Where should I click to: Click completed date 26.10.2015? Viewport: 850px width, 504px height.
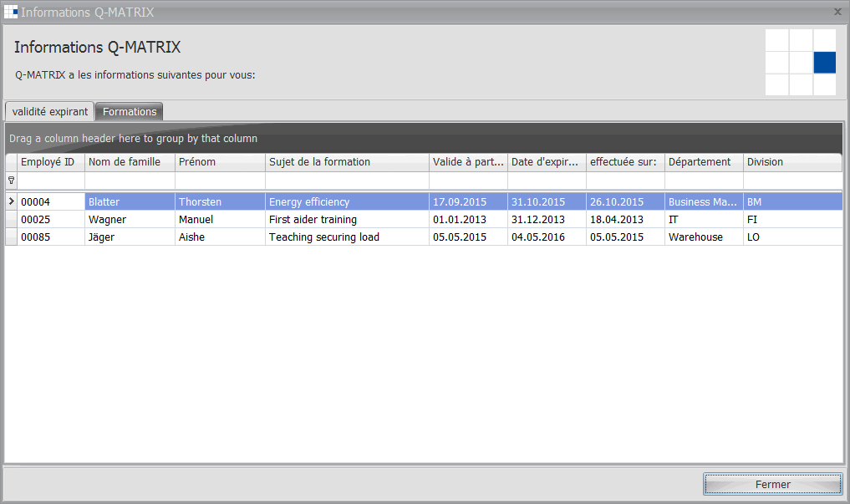(x=625, y=201)
